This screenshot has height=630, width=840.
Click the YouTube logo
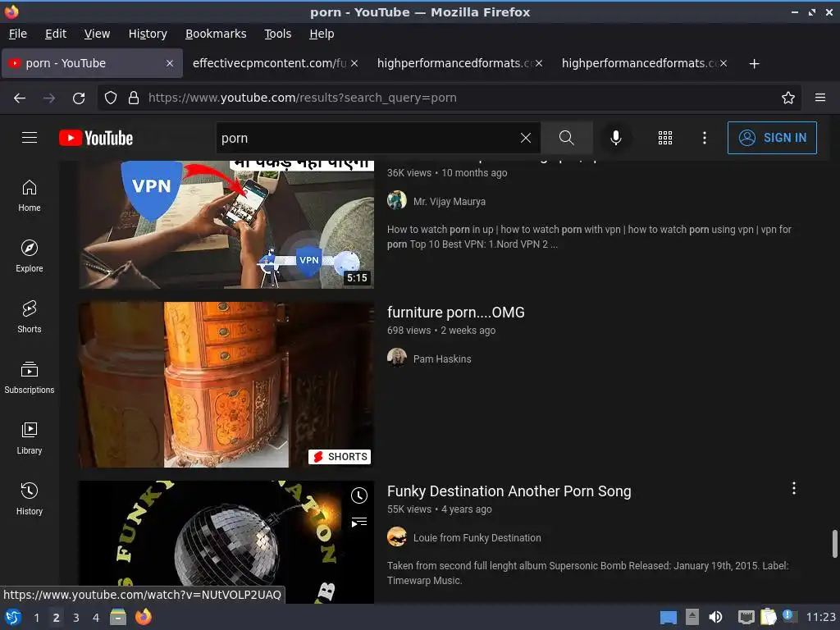[96, 138]
